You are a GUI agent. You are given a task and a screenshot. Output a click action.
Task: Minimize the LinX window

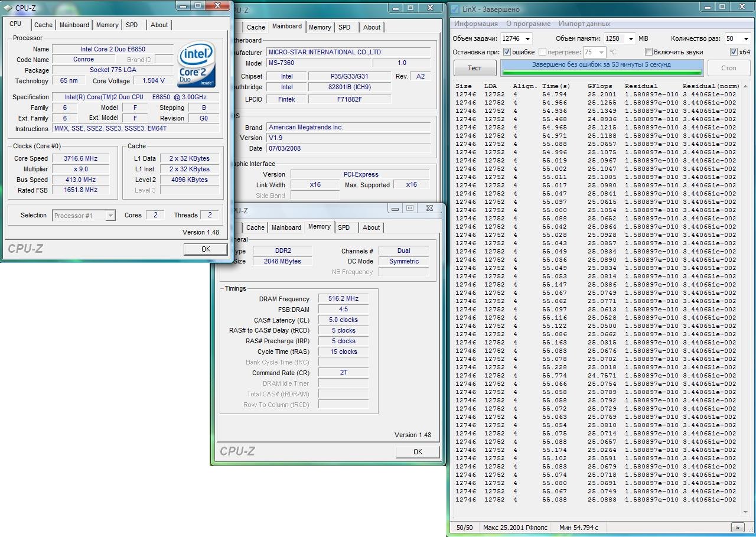coord(708,8)
